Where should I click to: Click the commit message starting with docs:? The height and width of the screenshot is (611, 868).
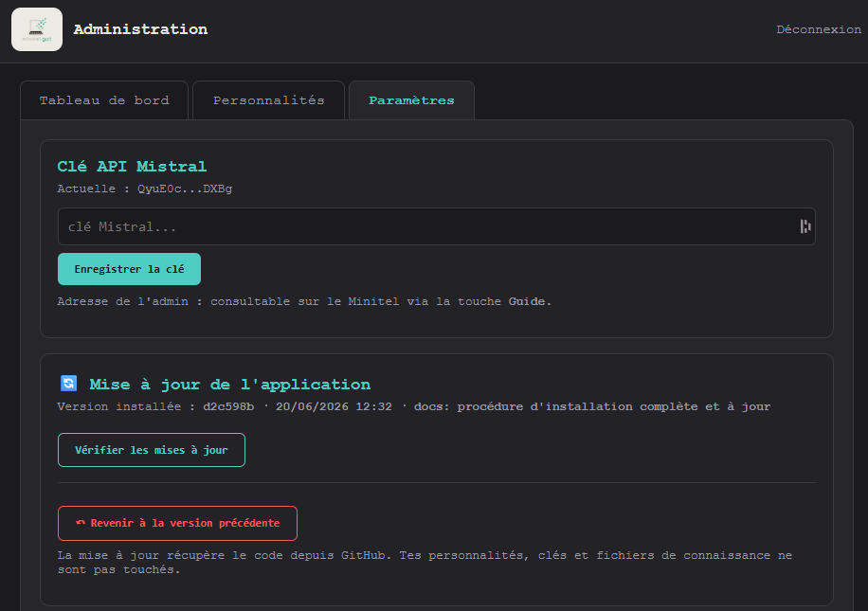point(591,406)
